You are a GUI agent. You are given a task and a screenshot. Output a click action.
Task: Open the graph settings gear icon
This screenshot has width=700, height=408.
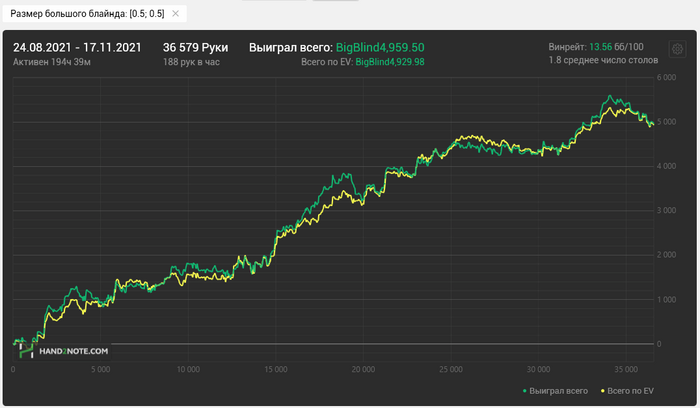tap(677, 49)
